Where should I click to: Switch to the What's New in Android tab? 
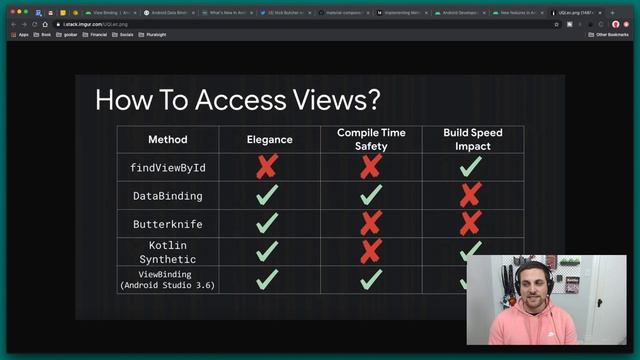[226, 13]
